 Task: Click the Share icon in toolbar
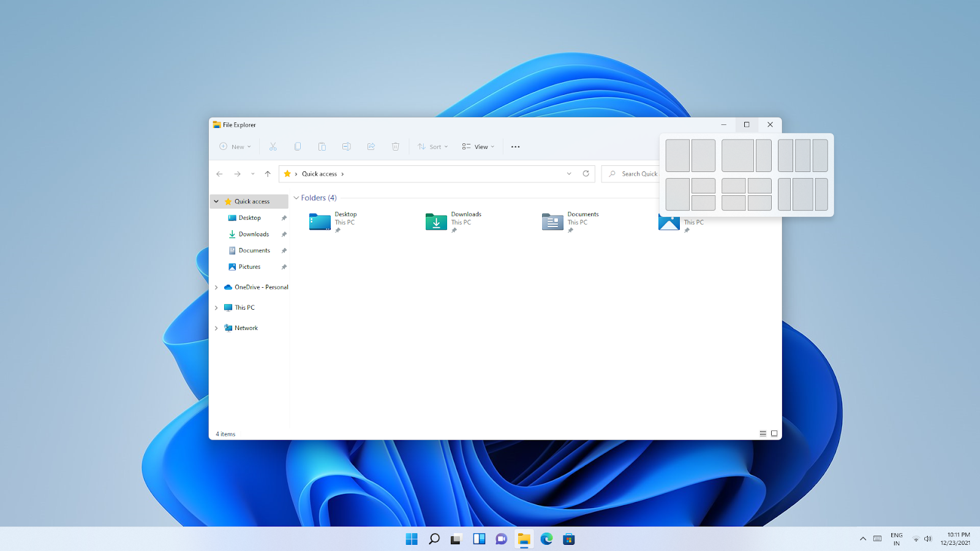click(x=371, y=147)
